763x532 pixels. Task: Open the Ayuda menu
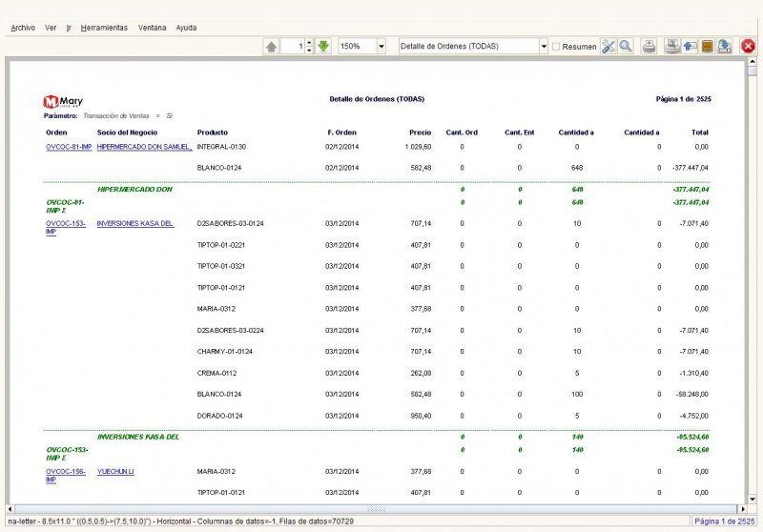(x=186, y=28)
